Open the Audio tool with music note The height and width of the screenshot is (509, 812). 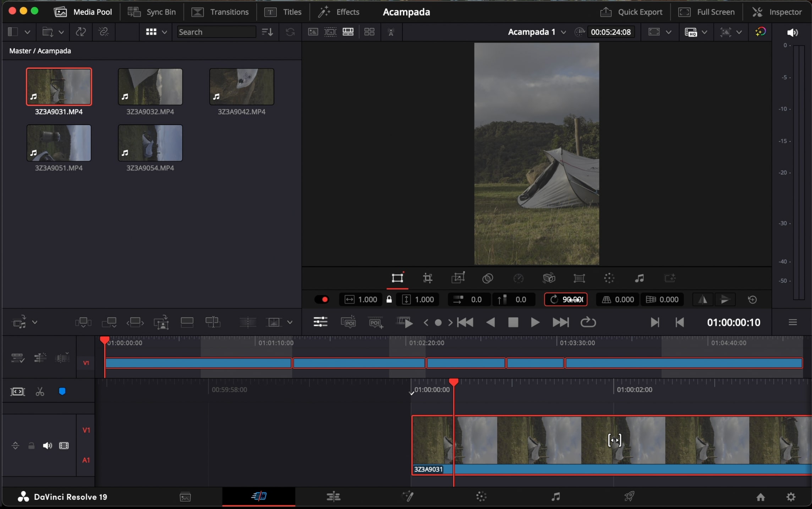point(639,278)
